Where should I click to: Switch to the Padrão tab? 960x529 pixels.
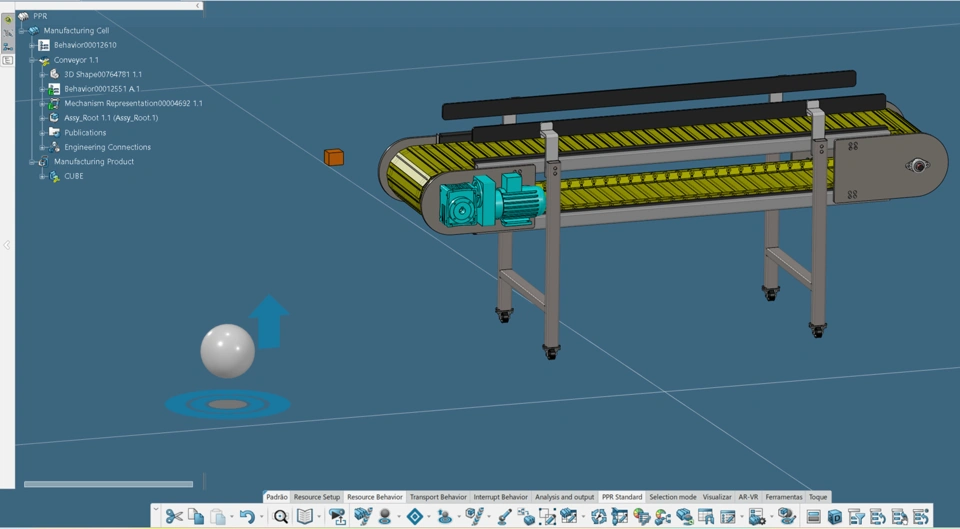coord(277,497)
